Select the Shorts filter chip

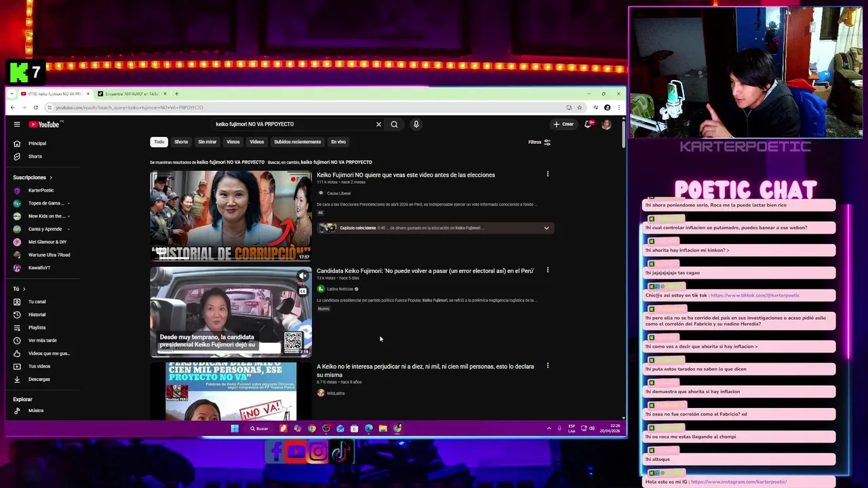pos(181,142)
